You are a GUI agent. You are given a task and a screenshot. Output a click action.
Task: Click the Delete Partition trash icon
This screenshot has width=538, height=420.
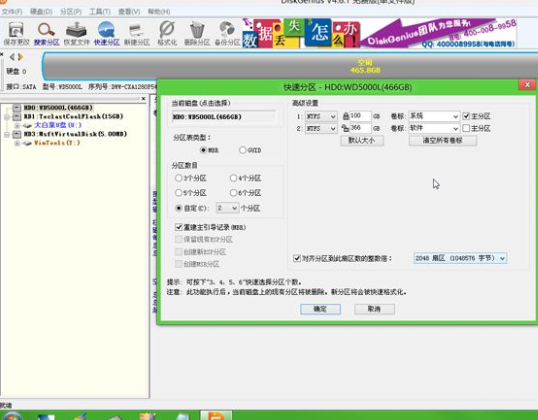197,33
